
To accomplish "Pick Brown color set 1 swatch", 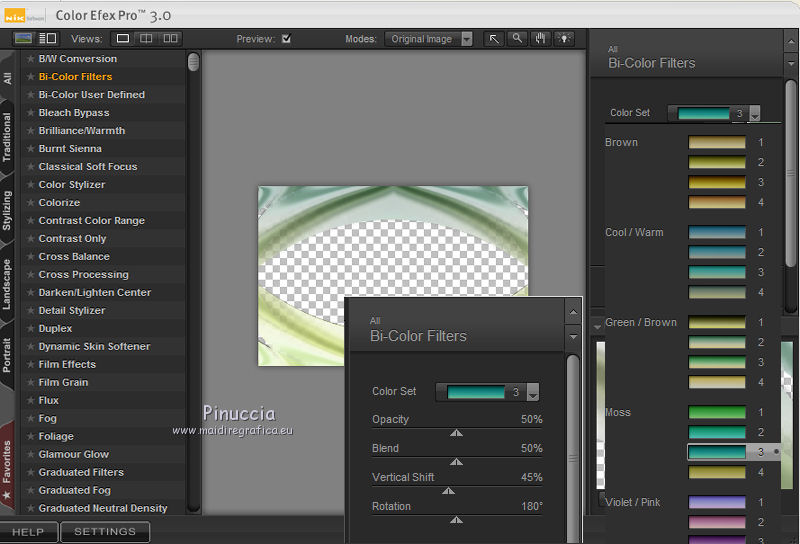I will [x=717, y=142].
